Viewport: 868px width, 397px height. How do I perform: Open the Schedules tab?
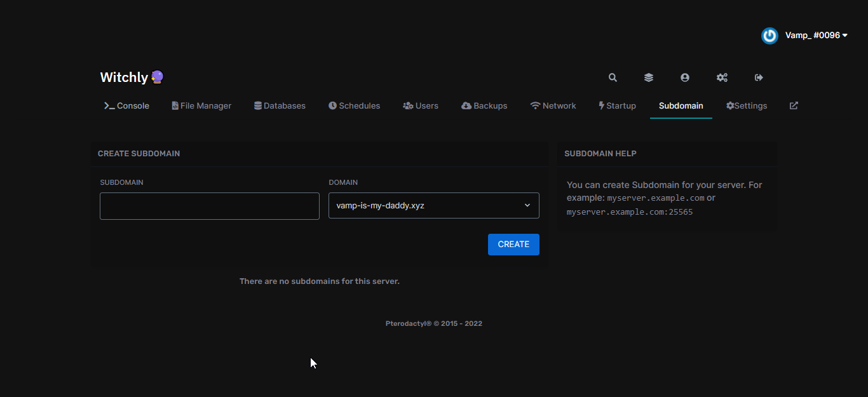coord(354,105)
